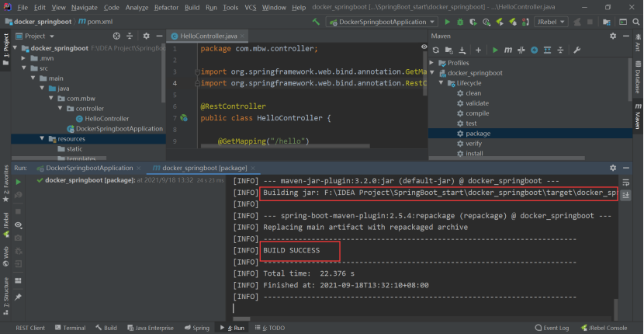Collapse the resources folder arrow
644x334 pixels.
(x=41, y=138)
